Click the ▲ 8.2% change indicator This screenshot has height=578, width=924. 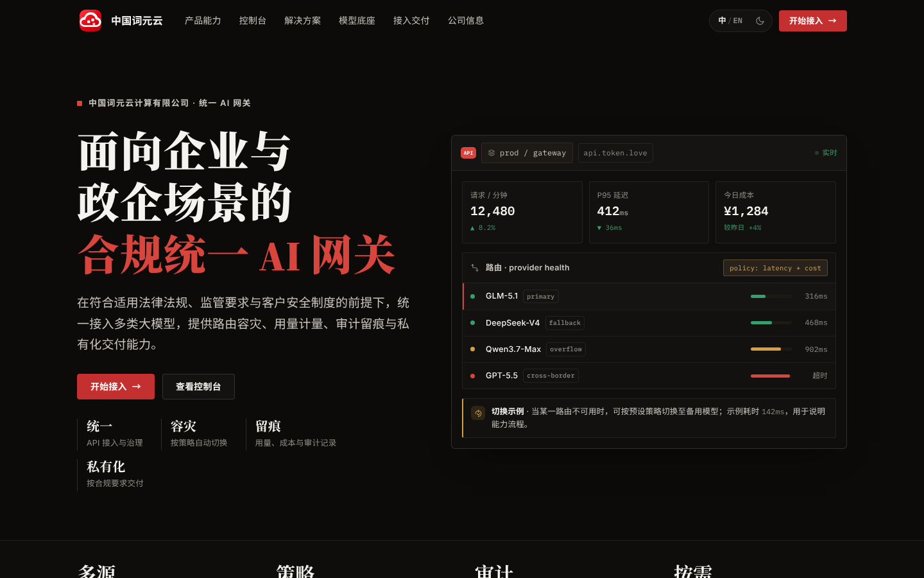pos(483,228)
